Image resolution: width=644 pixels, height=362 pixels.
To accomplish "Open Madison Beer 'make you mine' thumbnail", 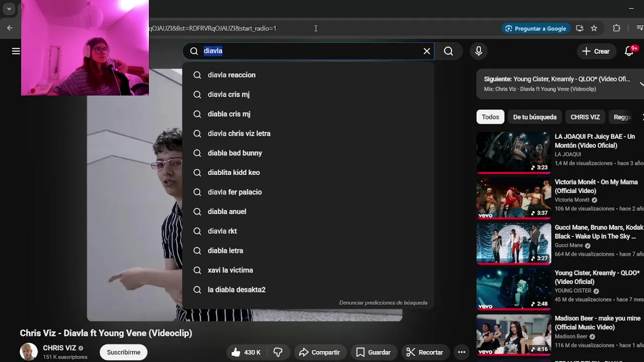I will (514, 335).
